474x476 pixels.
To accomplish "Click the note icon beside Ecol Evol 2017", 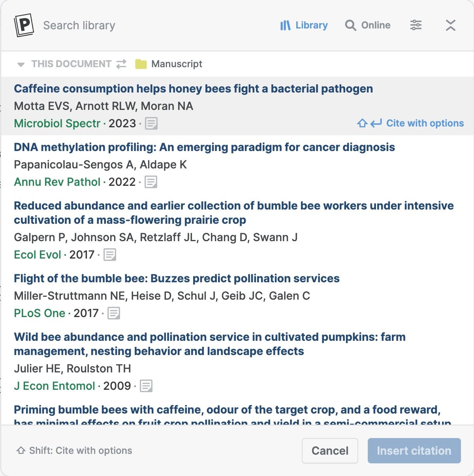I will [x=110, y=255].
